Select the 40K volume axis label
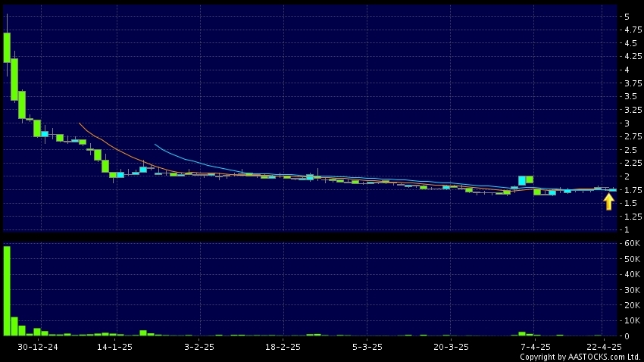 click(632, 274)
